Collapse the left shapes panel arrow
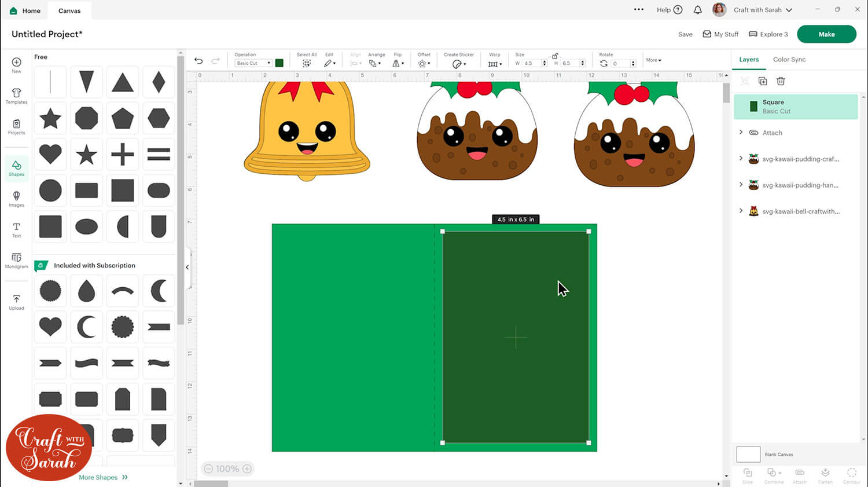 tap(187, 267)
